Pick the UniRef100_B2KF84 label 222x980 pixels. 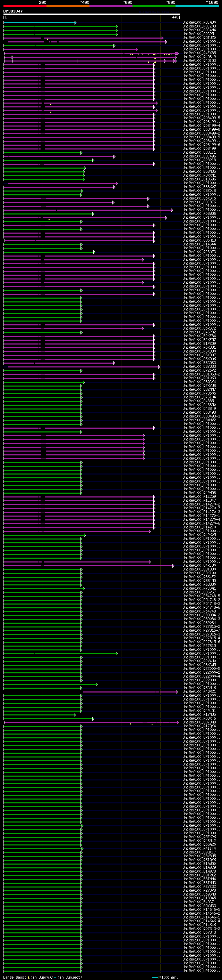coord(199,336)
